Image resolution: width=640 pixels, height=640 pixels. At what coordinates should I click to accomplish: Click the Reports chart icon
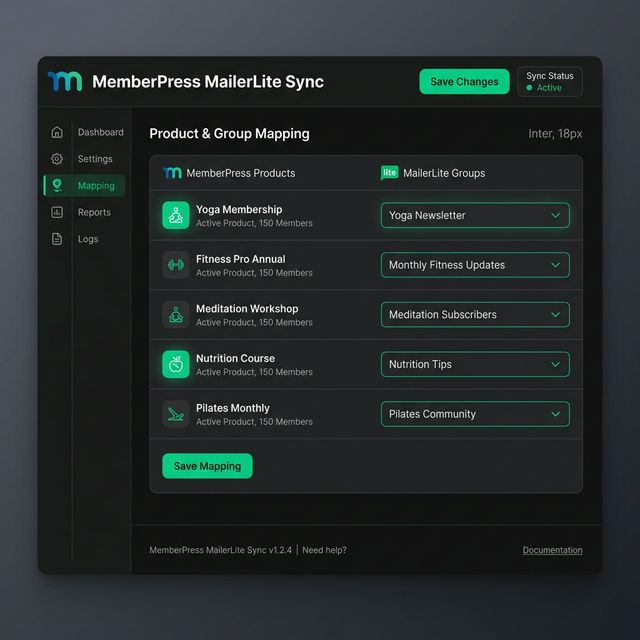(57, 212)
